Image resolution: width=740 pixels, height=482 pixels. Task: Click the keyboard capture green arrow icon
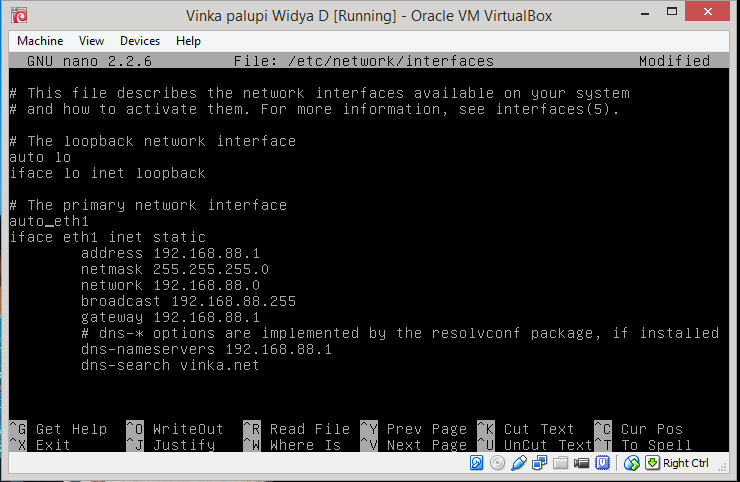point(652,463)
